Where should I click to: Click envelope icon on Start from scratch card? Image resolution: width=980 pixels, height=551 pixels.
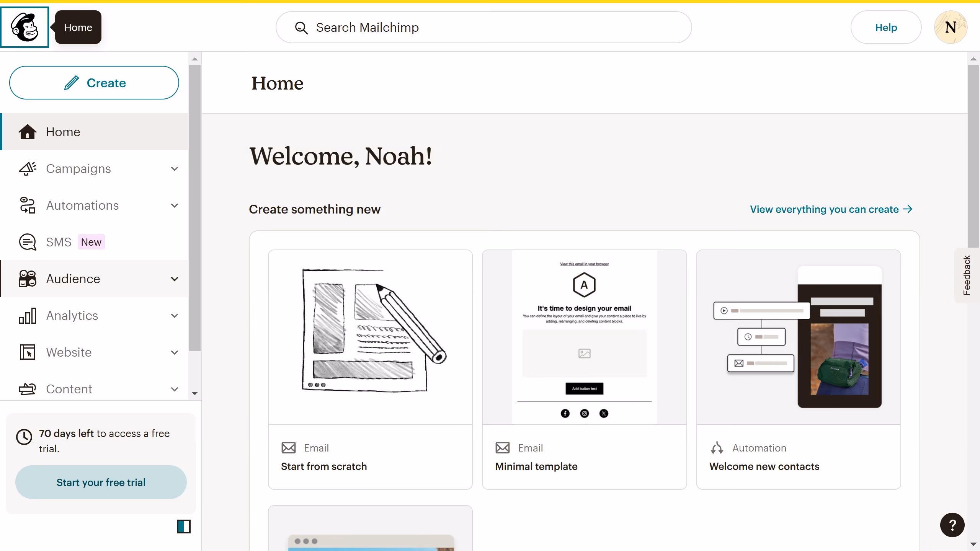pyautogui.click(x=289, y=448)
